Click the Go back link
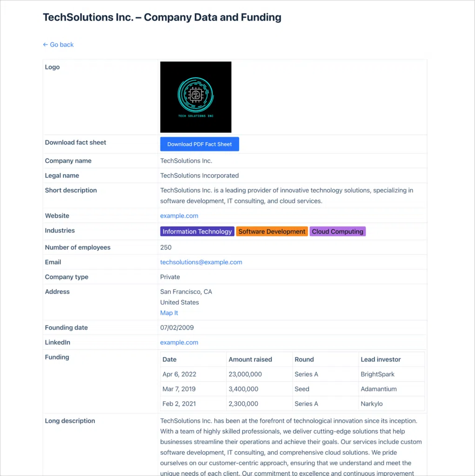Viewport: 475px width, 476px height. 58,45
